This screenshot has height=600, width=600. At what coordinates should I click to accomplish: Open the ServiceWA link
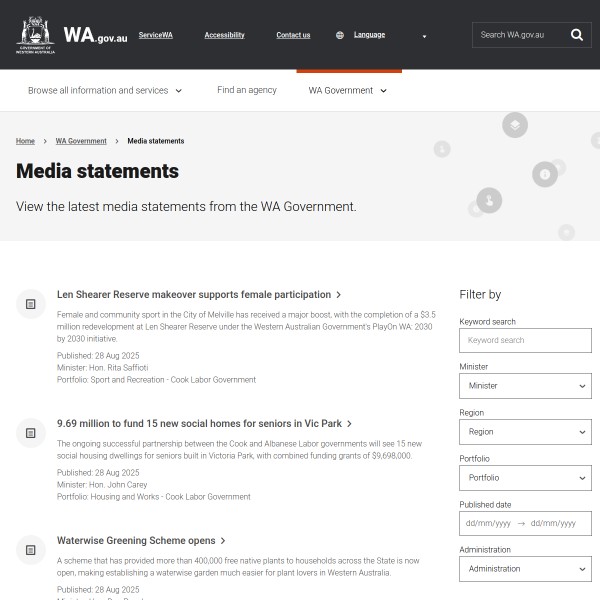point(155,35)
